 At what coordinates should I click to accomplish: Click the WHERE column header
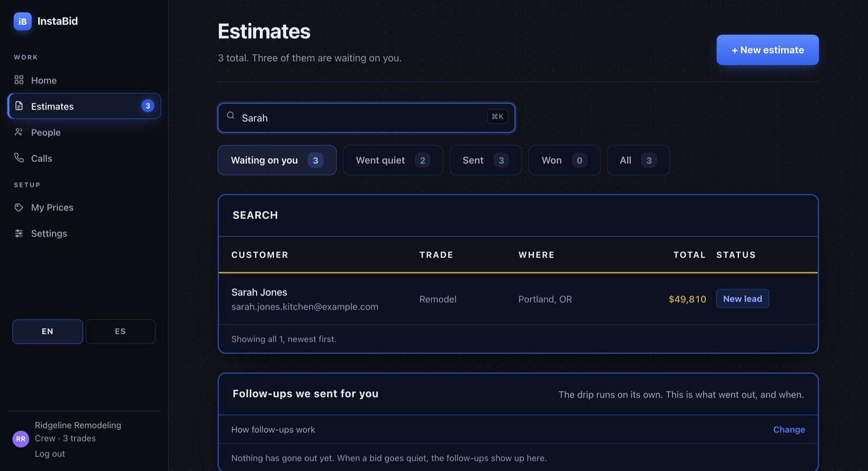(x=537, y=254)
